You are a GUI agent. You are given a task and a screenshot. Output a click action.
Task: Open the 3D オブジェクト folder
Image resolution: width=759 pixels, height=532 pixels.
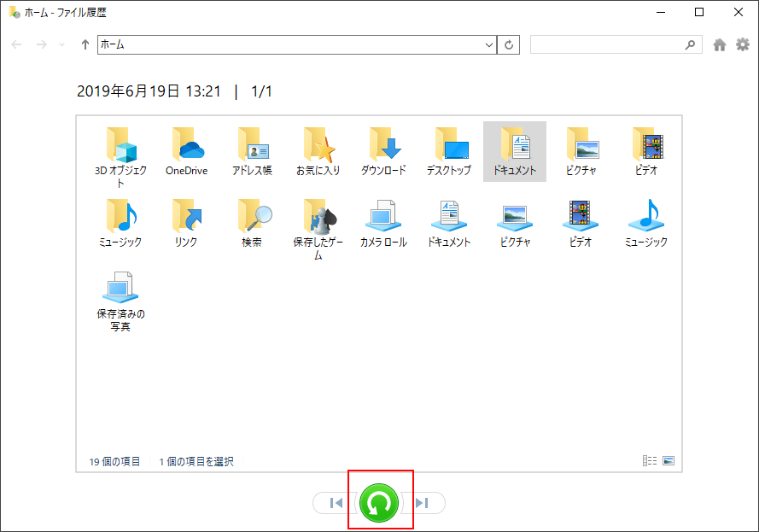point(120,157)
